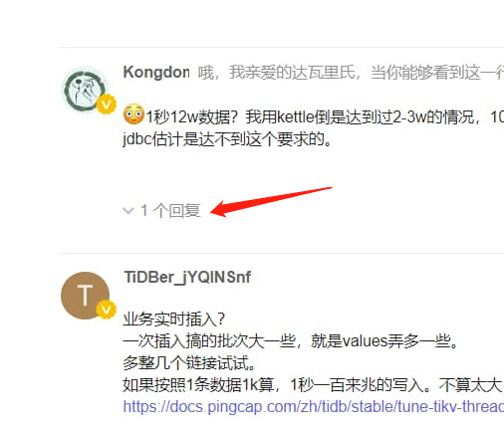Click the text 业务实时插入?
The image size is (504, 428).
click(174, 320)
